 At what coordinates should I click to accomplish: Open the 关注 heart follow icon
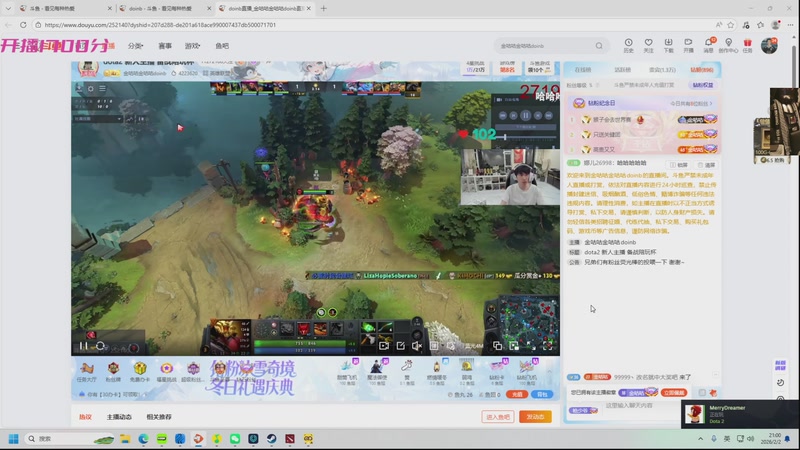[648, 45]
